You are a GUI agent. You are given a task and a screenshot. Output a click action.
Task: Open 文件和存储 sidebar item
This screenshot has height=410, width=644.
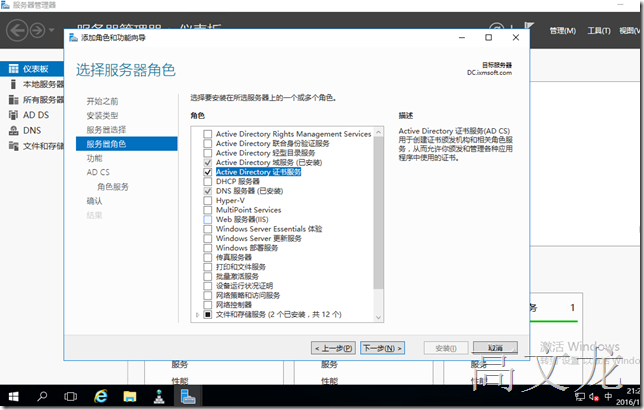(36, 146)
